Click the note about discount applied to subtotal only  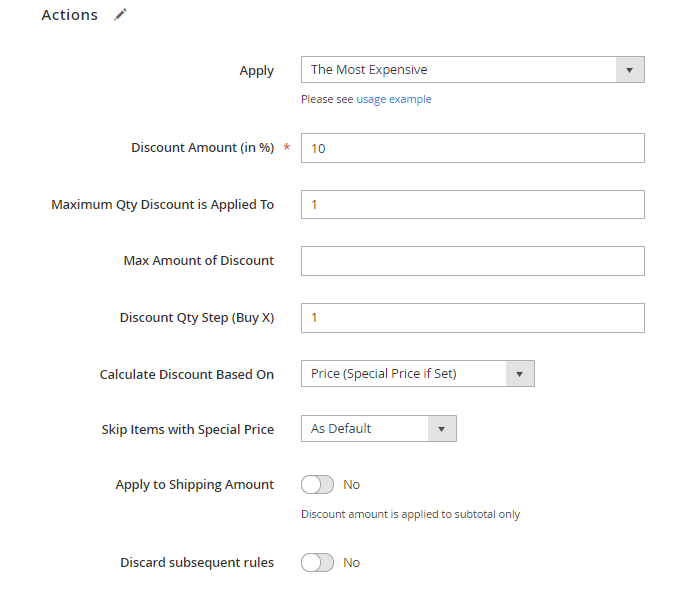point(410,515)
